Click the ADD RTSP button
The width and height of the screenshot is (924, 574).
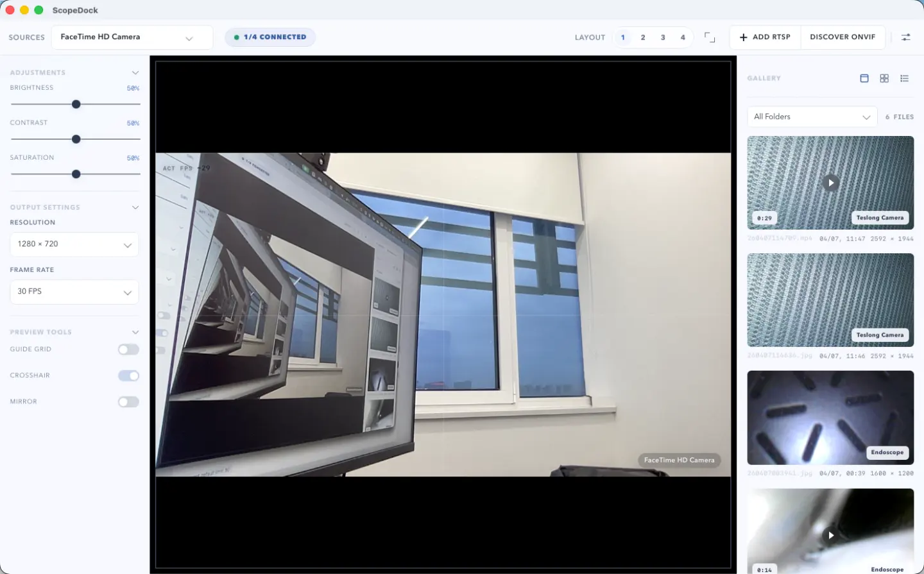tap(765, 37)
